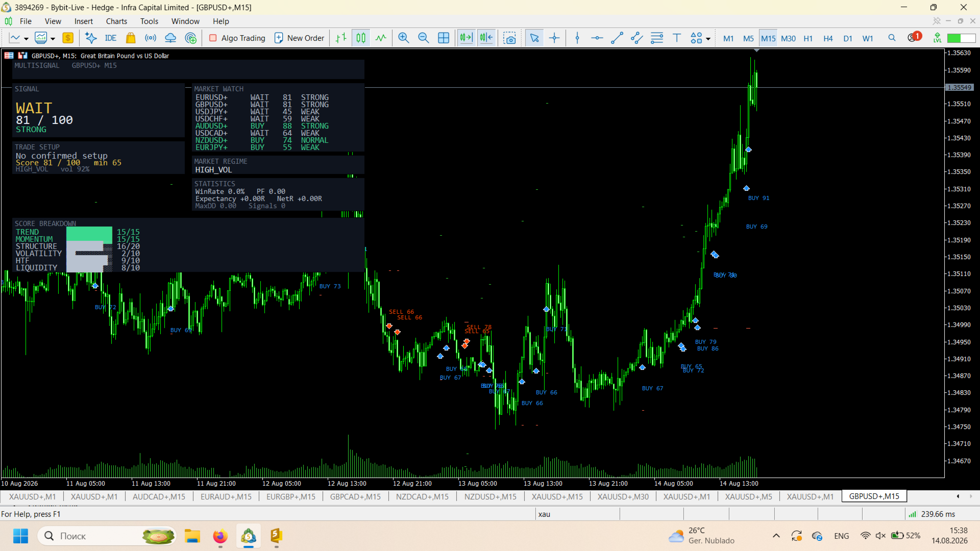Draw an equidistant channel
This screenshot has height=551, width=980.
coord(637,38)
